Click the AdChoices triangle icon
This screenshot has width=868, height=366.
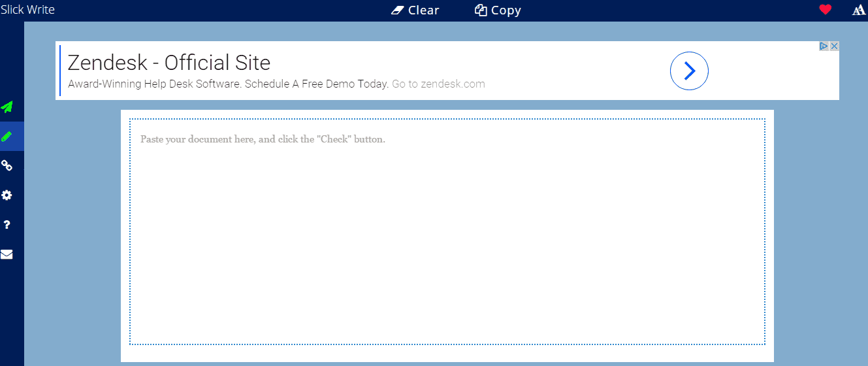point(824,46)
